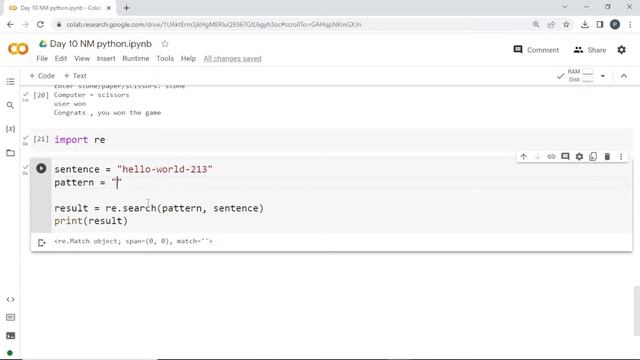640x360 pixels.
Task: Open browser downloads
Action: point(584,24)
